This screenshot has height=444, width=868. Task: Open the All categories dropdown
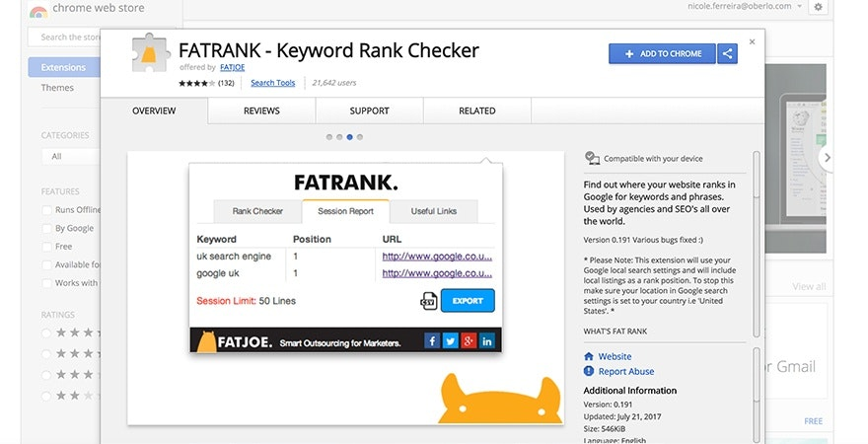70,157
